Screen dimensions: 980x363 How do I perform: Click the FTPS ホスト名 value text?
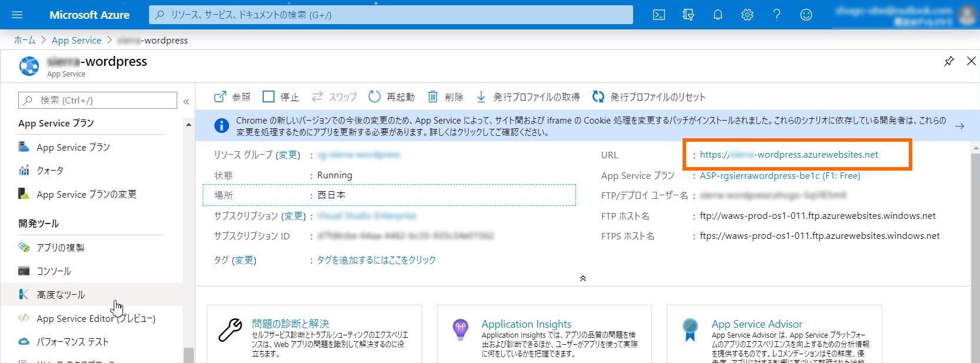820,236
